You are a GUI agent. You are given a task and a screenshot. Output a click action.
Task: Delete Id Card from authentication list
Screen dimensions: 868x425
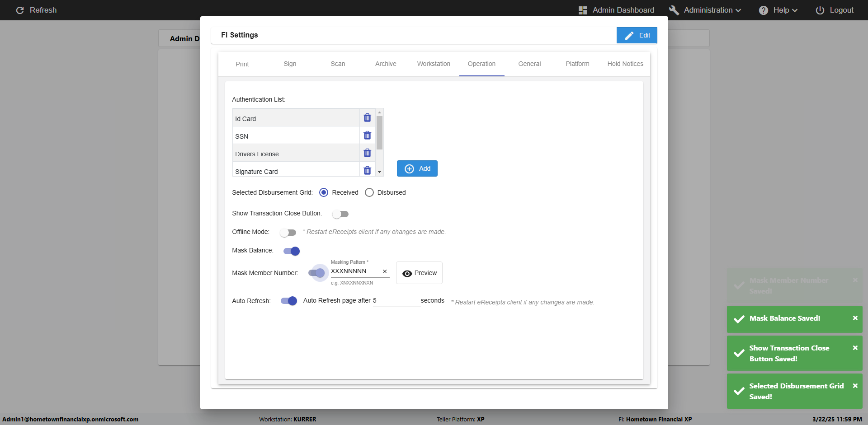[367, 118]
